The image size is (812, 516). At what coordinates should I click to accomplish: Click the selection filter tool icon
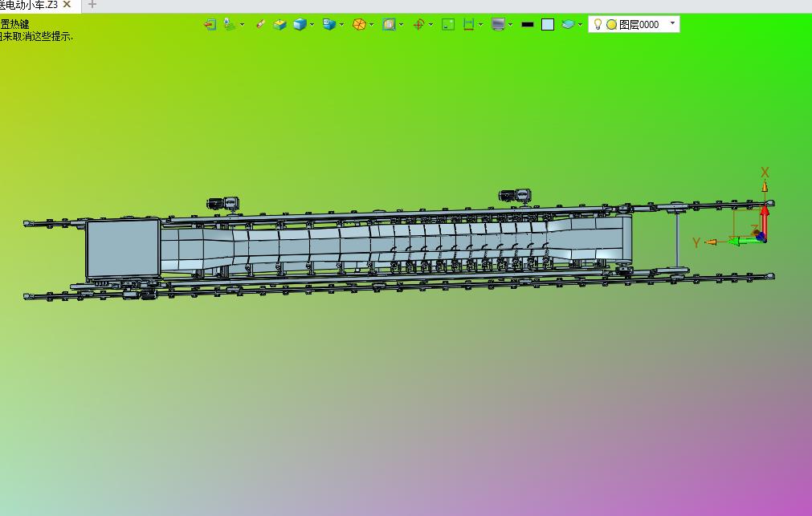(x=229, y=24)
